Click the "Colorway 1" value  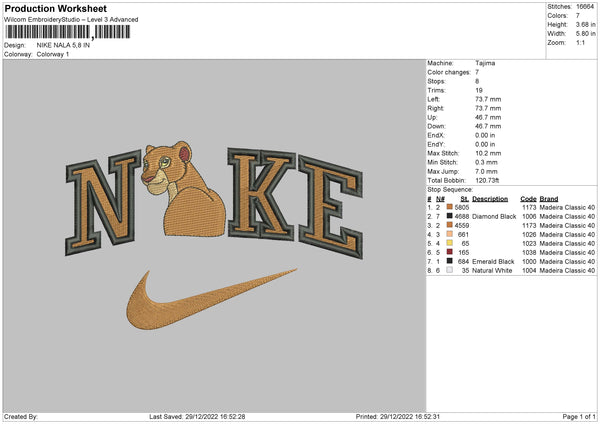pyautogui.click(x=53, y=54)
